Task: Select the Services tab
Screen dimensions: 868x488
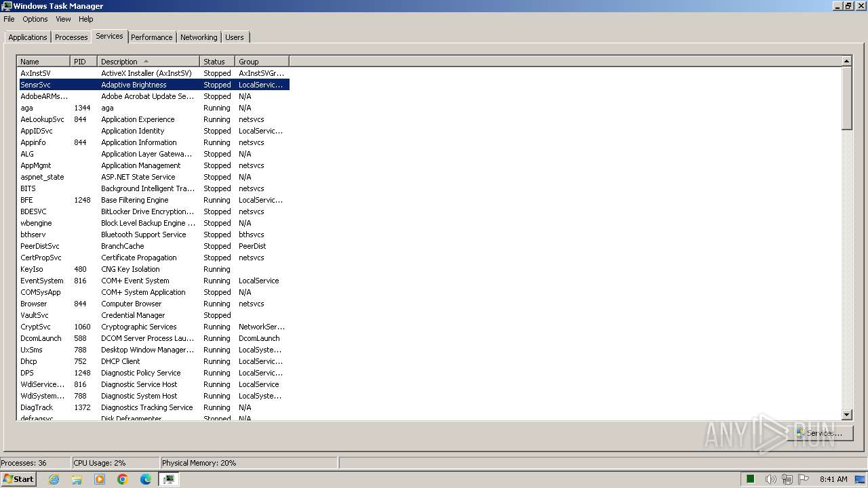Action: (x=109, y=36)
